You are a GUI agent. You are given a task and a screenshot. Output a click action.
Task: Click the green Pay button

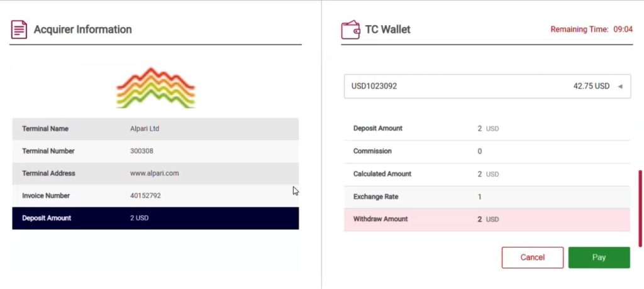pos(599,258)
